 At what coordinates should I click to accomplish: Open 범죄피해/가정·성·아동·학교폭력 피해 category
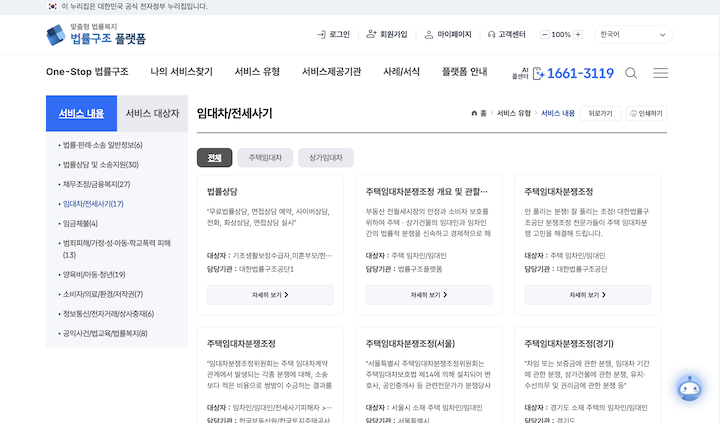pyautogui.click(x=117, y=249)
